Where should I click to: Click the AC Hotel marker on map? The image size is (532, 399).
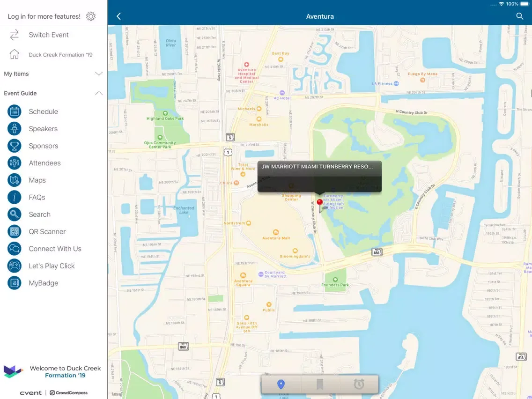[282, 93]
